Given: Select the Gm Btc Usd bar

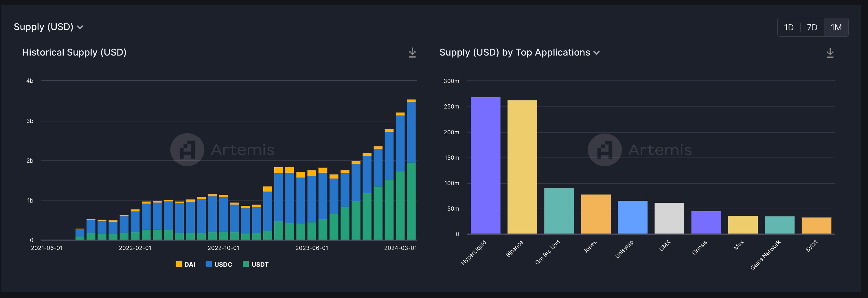Looking at the screenshot, I should point(559,211).
